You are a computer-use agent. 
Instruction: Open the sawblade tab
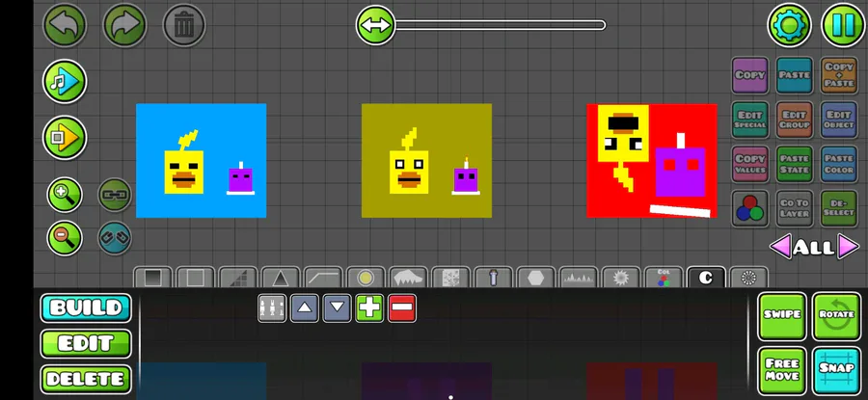pos(621,278)
